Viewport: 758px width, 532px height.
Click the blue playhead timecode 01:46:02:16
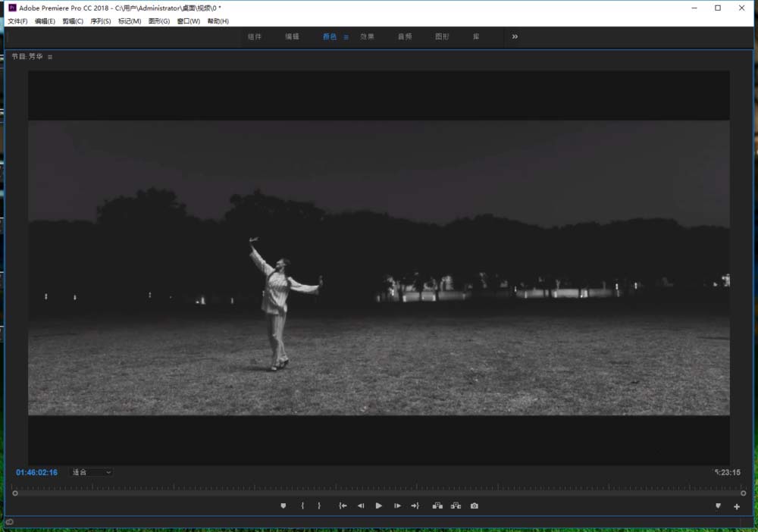36,472
